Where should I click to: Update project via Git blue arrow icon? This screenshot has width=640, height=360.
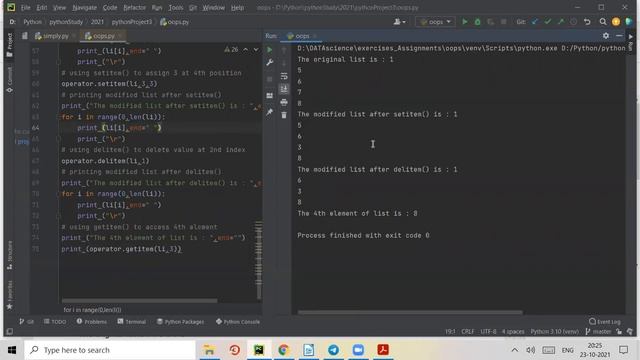(x=535, y=22)
